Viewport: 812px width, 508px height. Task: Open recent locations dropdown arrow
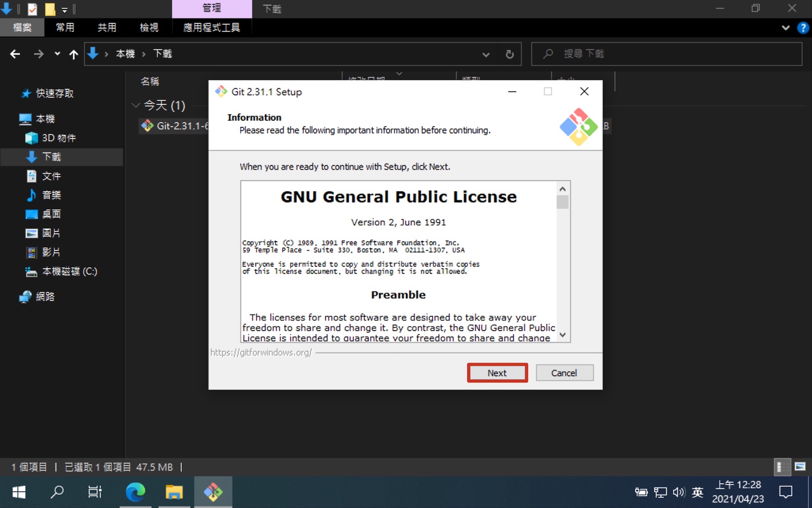click(x=57, y=54)
